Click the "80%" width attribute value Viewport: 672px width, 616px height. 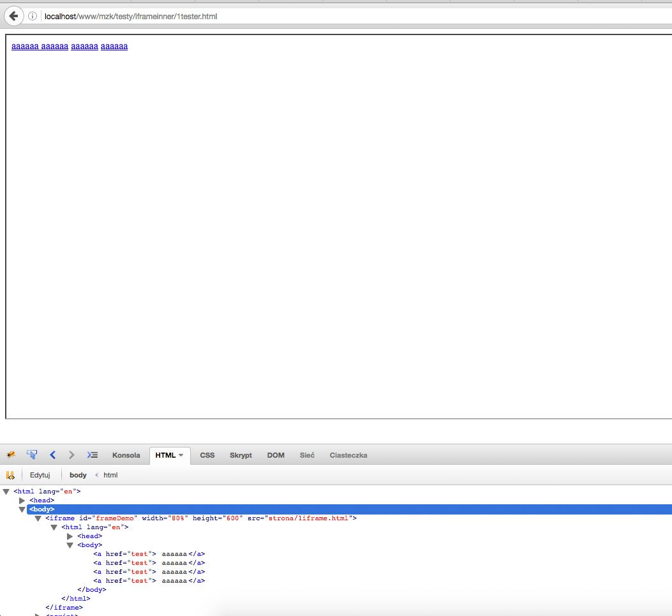pyautogui.click(x=178, y=518)
